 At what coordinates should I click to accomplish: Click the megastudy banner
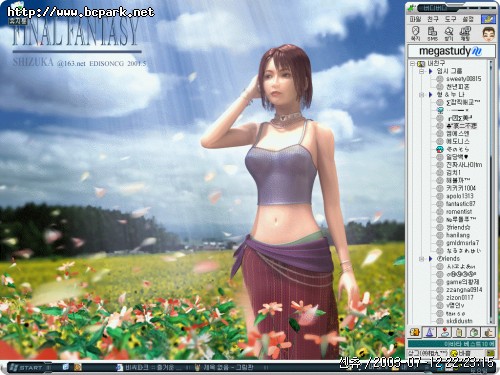point(451,51)
